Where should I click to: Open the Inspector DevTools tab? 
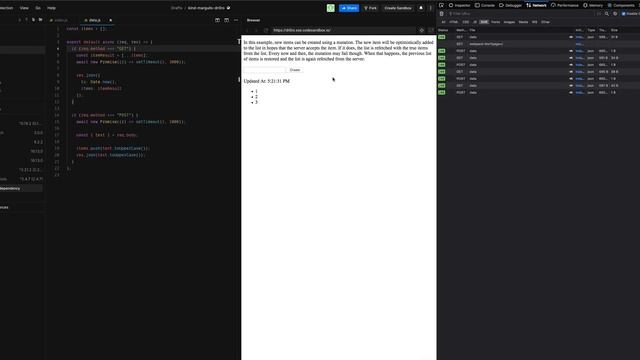tap(460, 5)
